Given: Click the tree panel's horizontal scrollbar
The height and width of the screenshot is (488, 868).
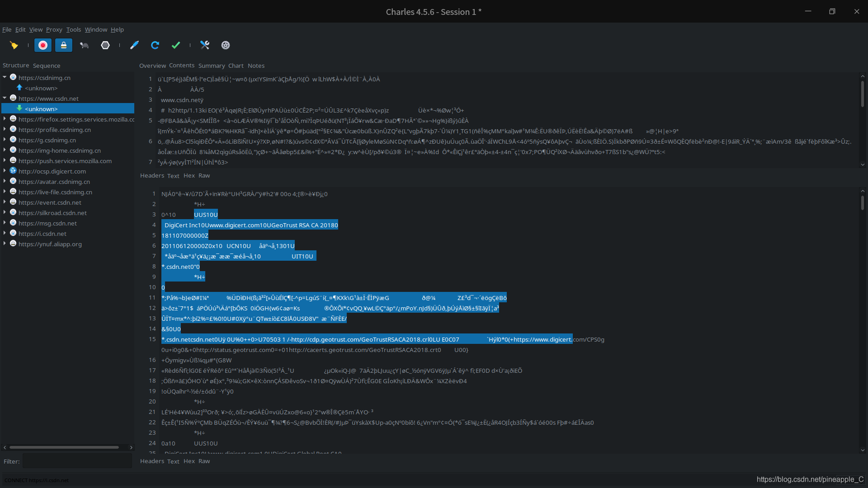Looking at the screenshot, I should [64, 447].
